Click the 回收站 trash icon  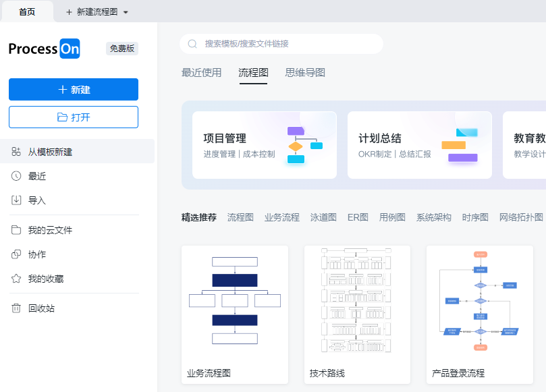point(16,308)
